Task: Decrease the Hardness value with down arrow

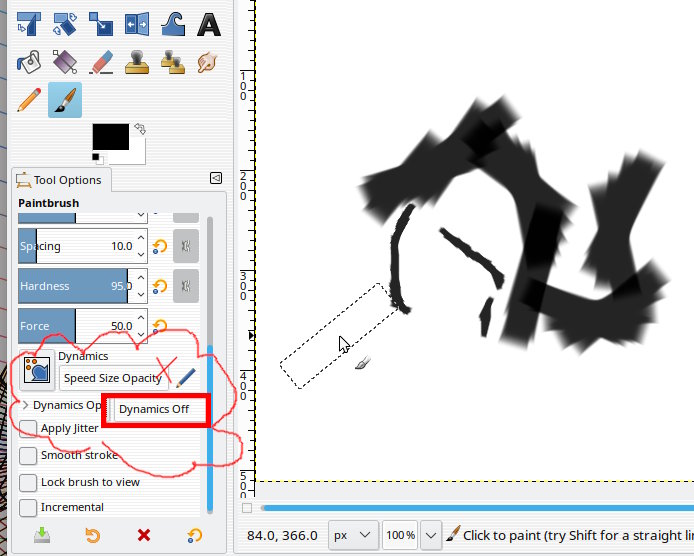Action: [x=141, y=294]
